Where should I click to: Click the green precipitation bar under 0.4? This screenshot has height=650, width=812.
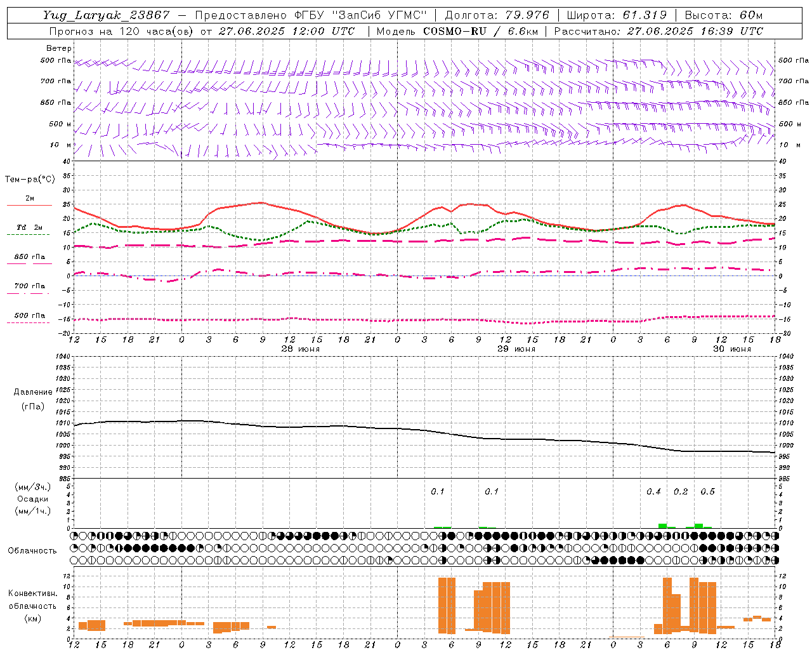662,526
